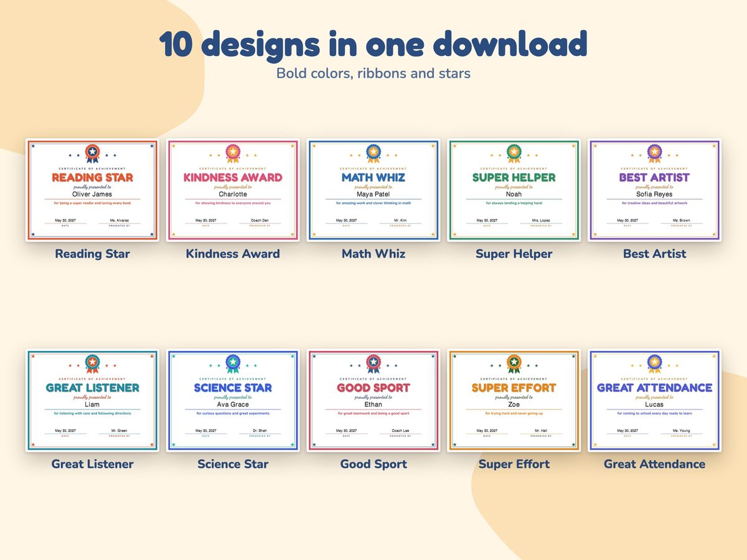
Task: Click the recipient name 'Ethan'
Action: tap(374, 404)
